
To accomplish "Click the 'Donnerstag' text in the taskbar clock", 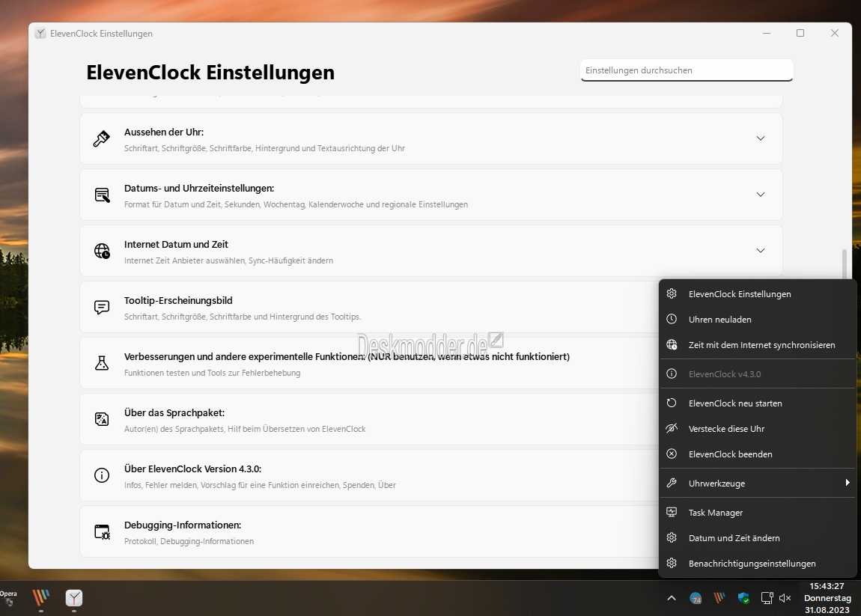I will point(827,598).
